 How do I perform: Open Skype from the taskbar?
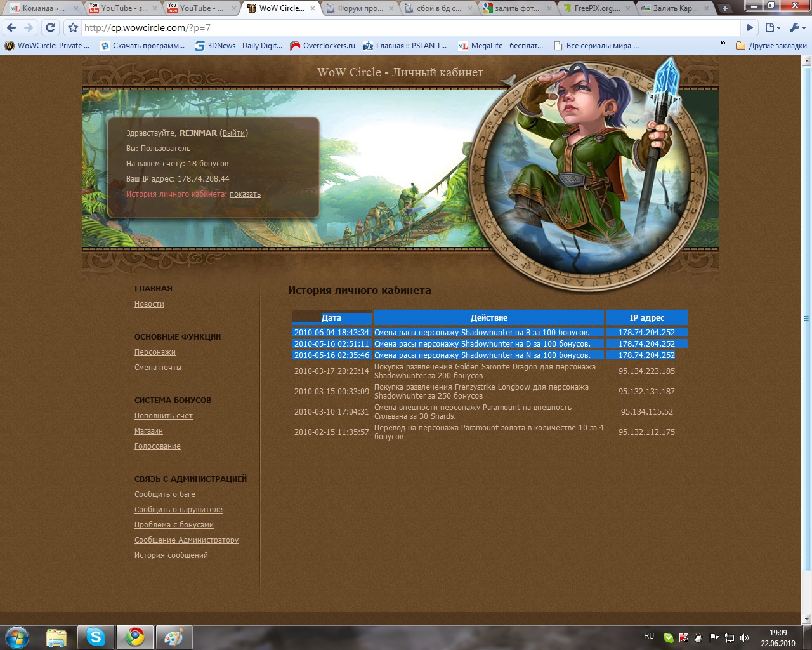pyautogui.click(x=96, y=637)
